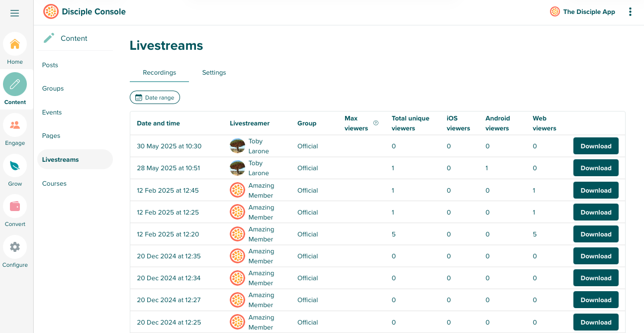The width and height of the screenshot is (644, 333).
Task: Open the Grow leaf icon
Action: pos(15,166)
